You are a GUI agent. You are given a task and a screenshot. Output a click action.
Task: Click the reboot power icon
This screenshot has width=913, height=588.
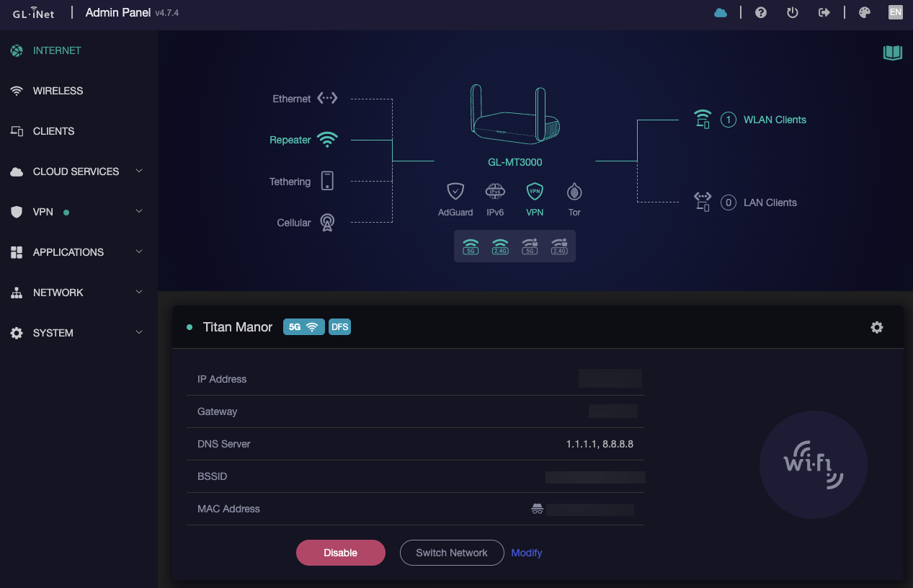[793, 13]
